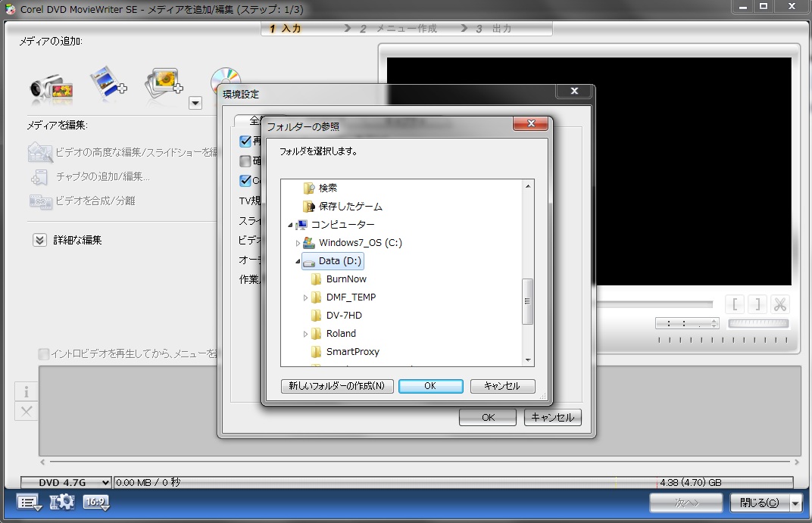Select the 検索 folder icon in the tree
Image resolution: width=812 pixels, height=523 pixels.
coord(309,188)
